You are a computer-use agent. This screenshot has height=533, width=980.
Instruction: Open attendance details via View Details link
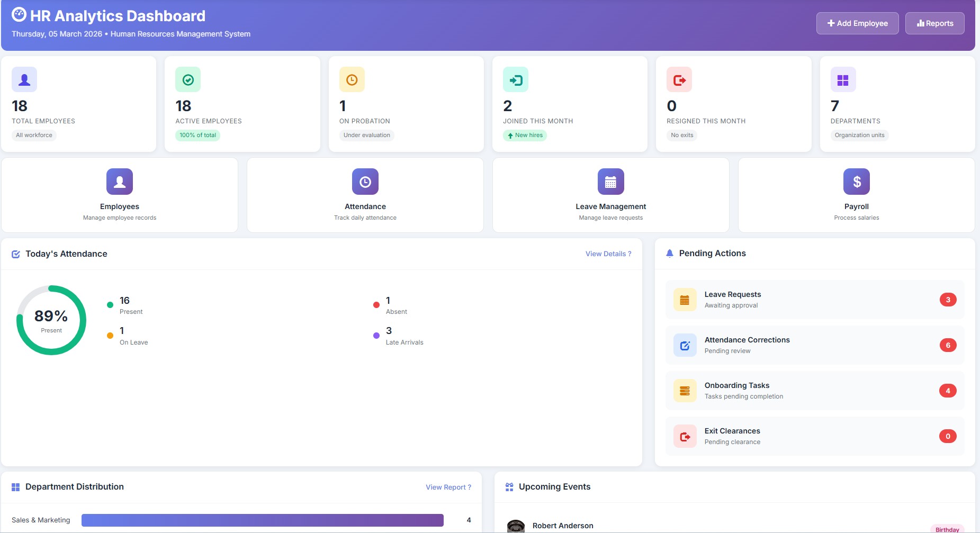click(x=608, y=254)
